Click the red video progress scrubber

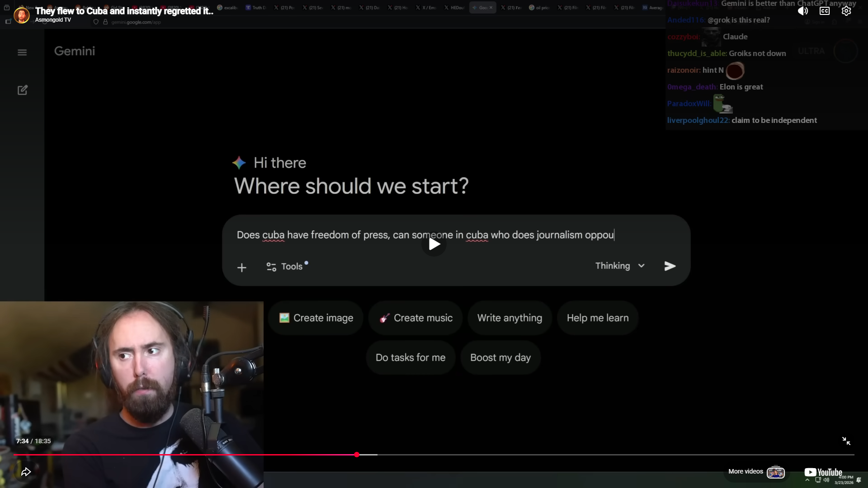357,455
